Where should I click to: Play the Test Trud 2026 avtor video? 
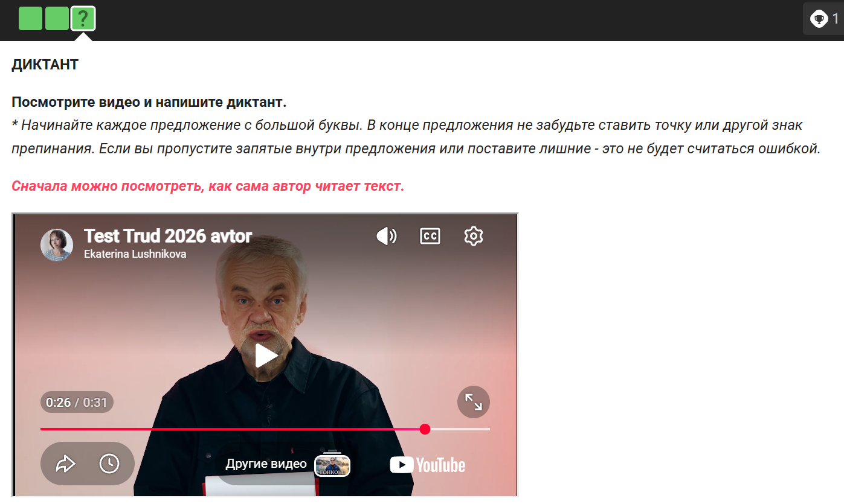(266, 356)
